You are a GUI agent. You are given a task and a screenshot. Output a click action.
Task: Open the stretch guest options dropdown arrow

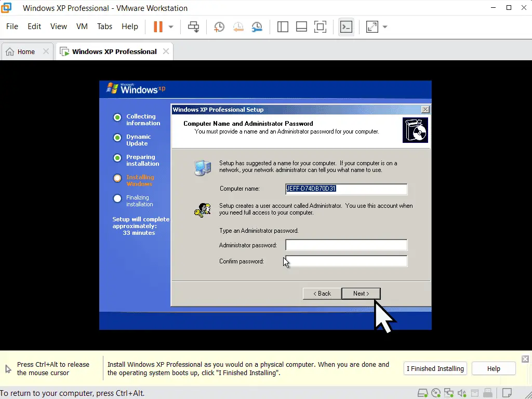[385, 27]
